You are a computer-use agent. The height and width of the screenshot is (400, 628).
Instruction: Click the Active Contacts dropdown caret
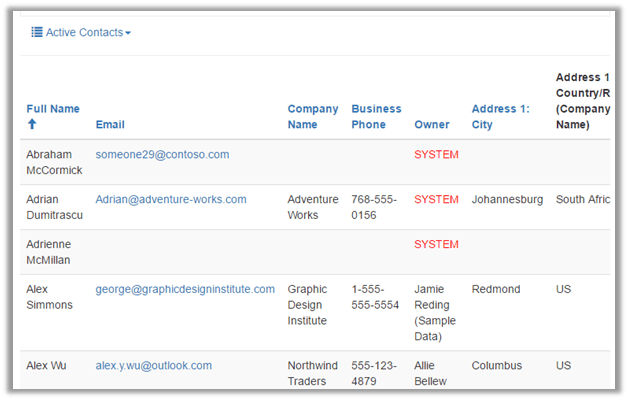[x=128, y=34]
